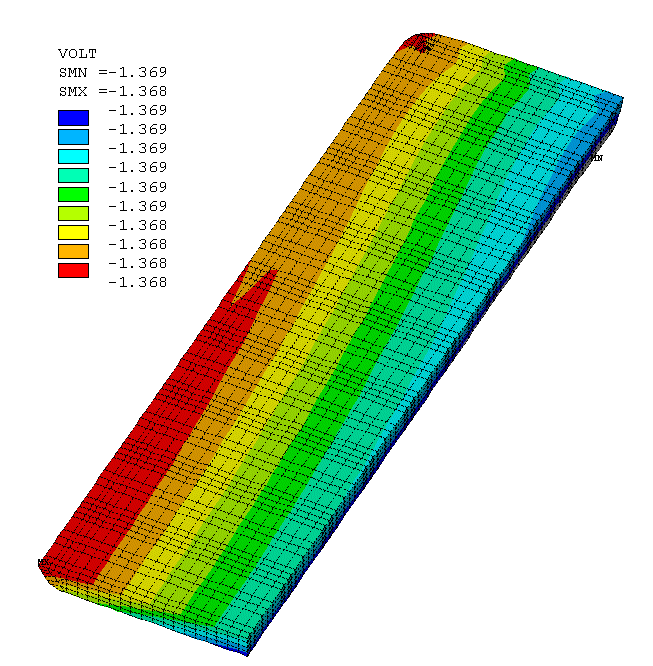
Task: Select the pure green legend swatch
Action: pyautogui.click(x=74, y=194)
